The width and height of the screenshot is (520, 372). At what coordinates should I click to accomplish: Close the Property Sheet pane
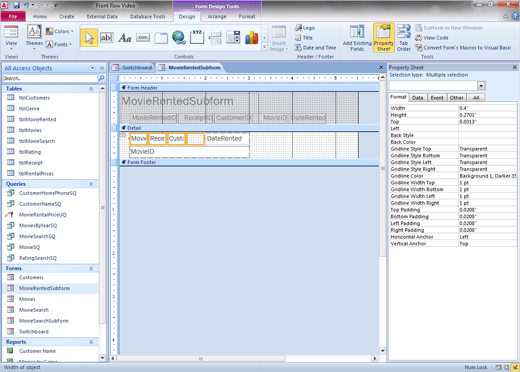[x=515, y=67]
